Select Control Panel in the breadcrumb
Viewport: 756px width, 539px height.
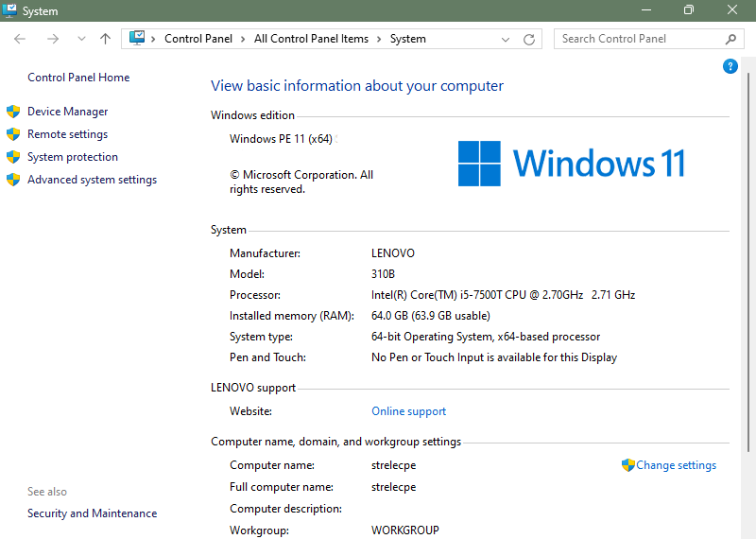[x=198, y=39]
